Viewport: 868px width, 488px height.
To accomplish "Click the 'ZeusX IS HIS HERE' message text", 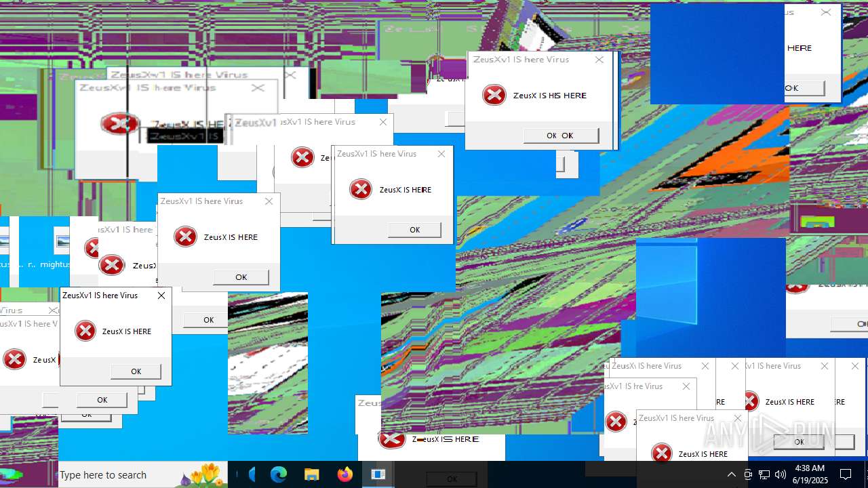I will tap(549, 96).
